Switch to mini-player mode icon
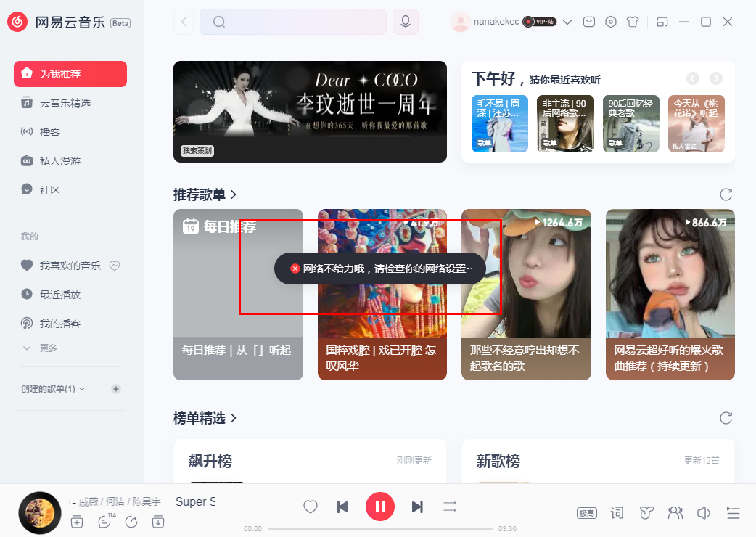Viewport: 756px width, 537px height. tap(661, 22)
